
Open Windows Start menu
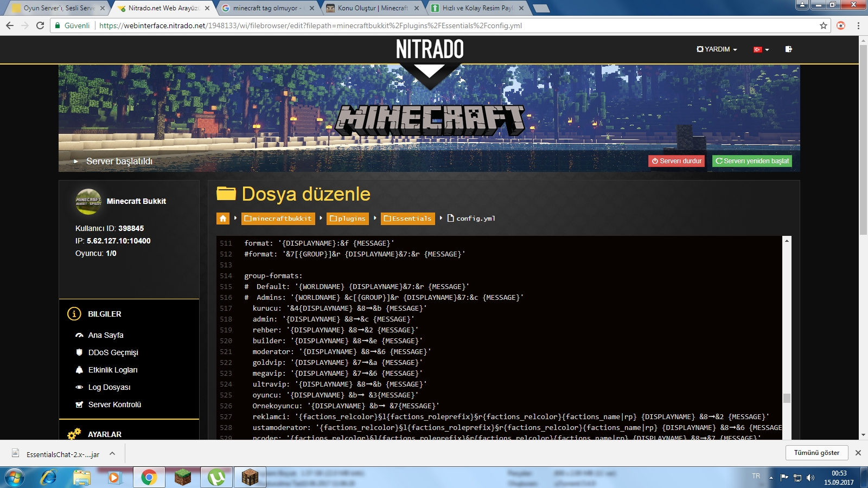15,478
